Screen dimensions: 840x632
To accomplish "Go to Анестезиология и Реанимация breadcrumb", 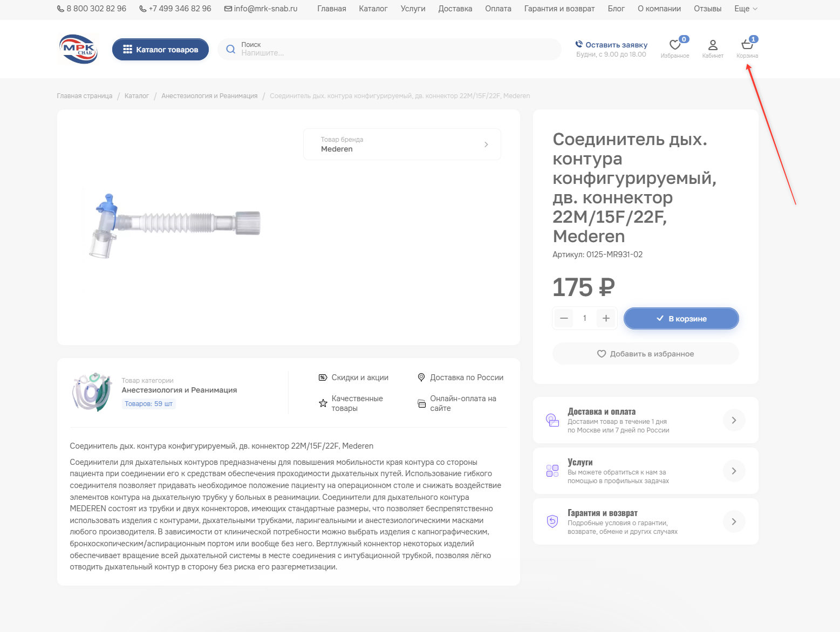I will (209, 96).
